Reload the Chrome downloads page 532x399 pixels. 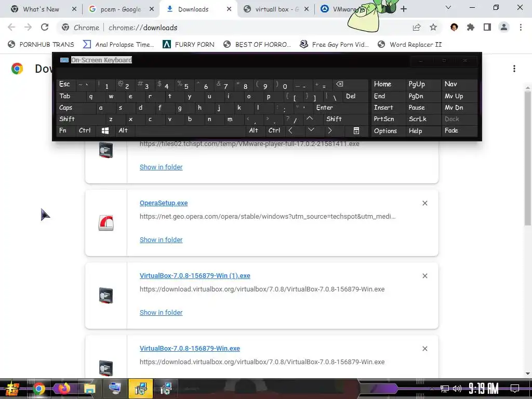click(45, 27)
